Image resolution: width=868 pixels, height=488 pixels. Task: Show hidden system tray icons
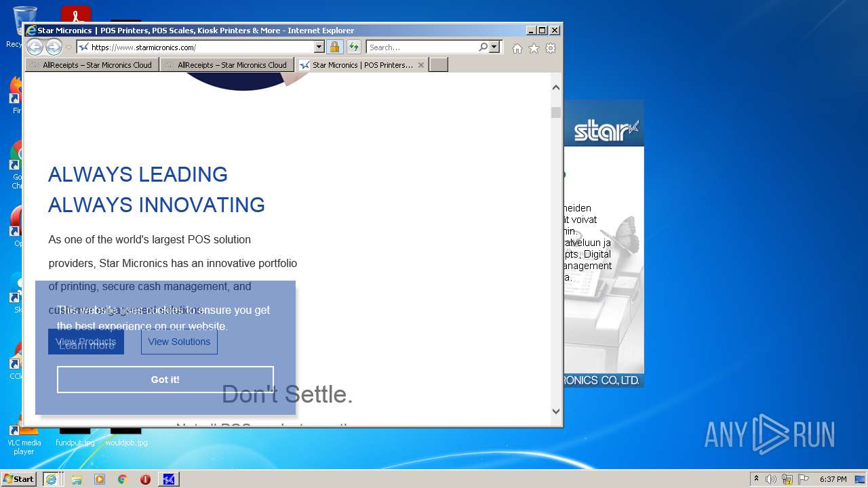(756, 479)
